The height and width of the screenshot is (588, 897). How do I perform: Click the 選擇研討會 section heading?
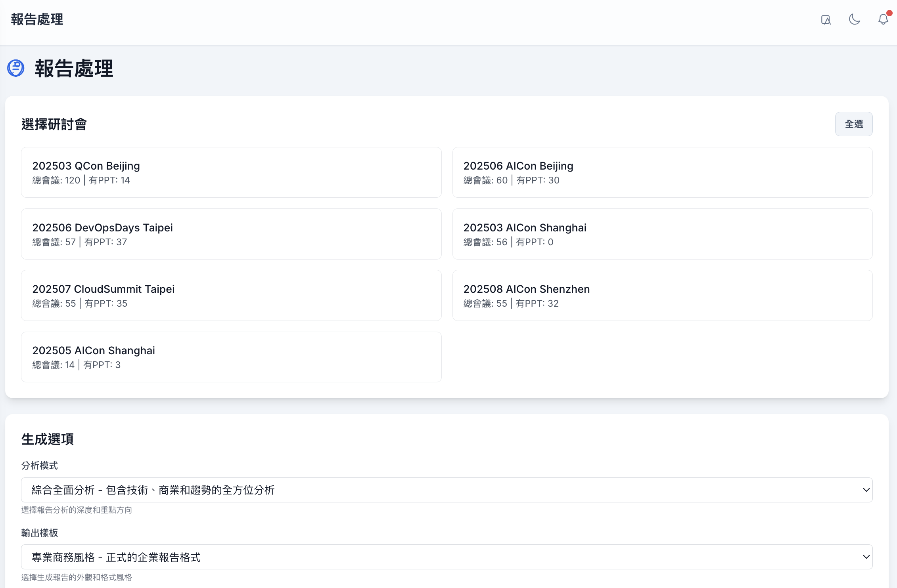[54, 124]
